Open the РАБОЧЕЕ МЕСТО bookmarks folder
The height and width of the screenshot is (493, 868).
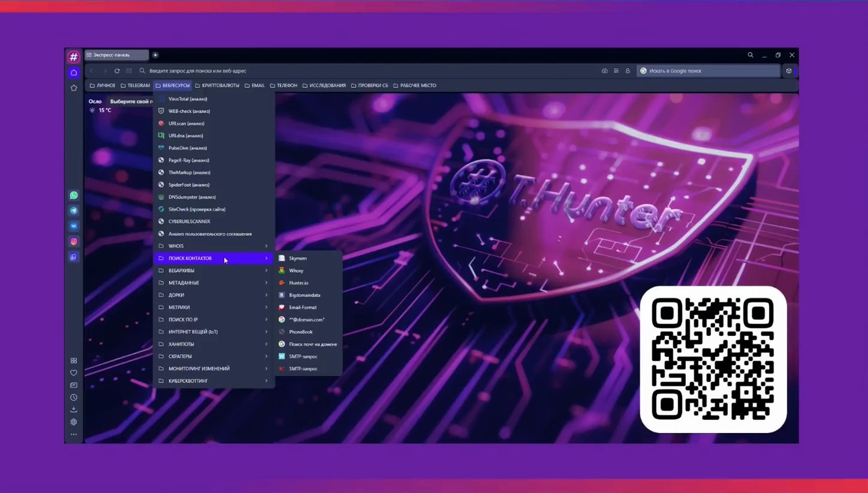point(414,85)
